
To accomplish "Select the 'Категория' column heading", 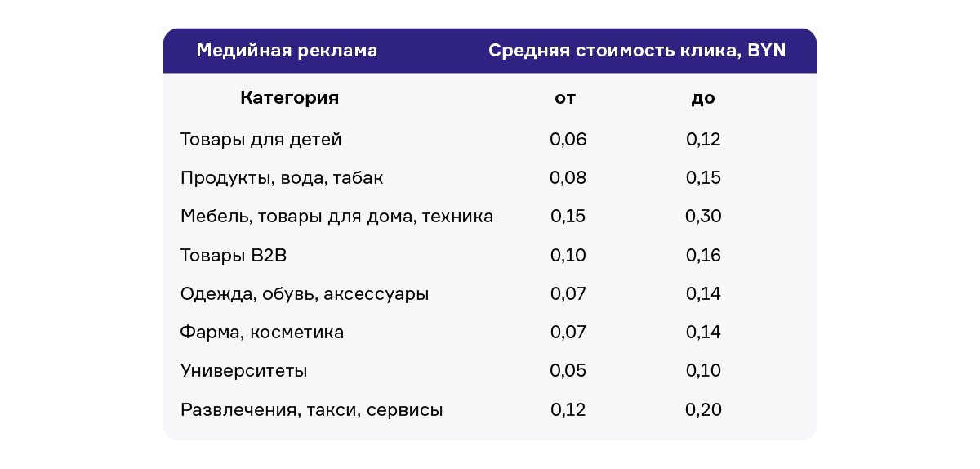I will [x=289, y=99].
